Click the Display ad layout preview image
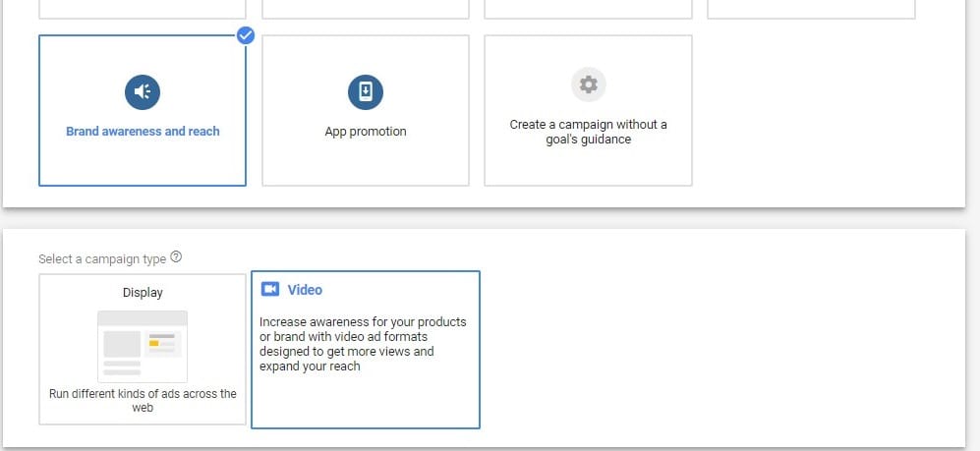 pos(143,346)
